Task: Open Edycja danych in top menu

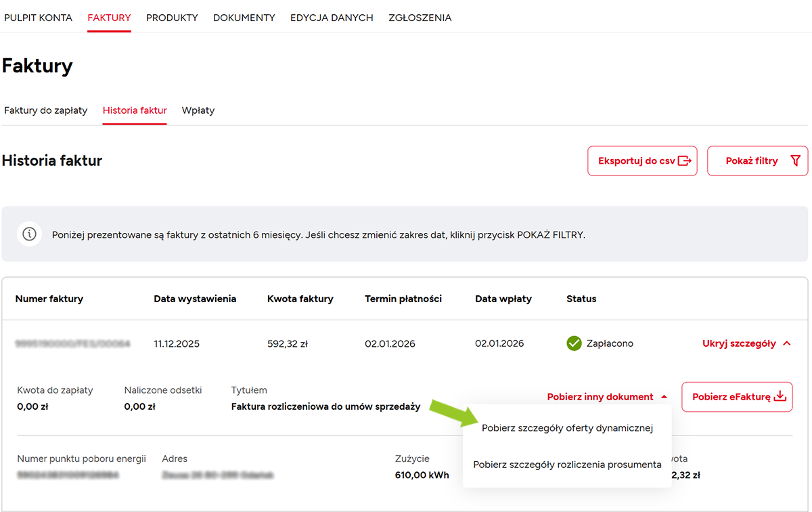Action: [332, 18]
